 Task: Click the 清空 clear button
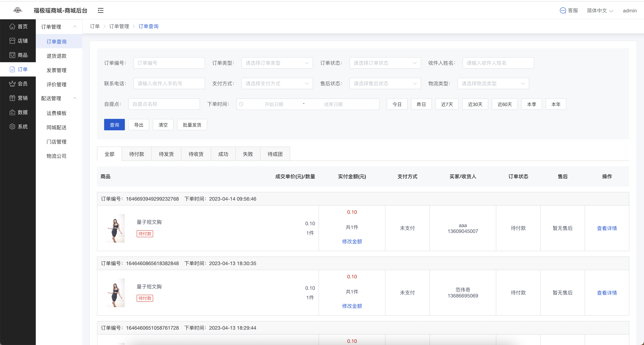(163, 125)
